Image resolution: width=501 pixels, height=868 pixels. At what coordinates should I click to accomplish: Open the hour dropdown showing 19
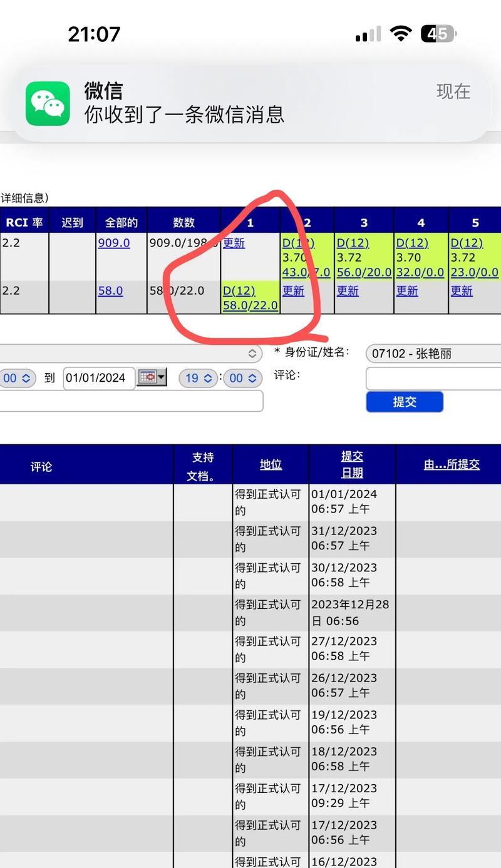[199, 378]
